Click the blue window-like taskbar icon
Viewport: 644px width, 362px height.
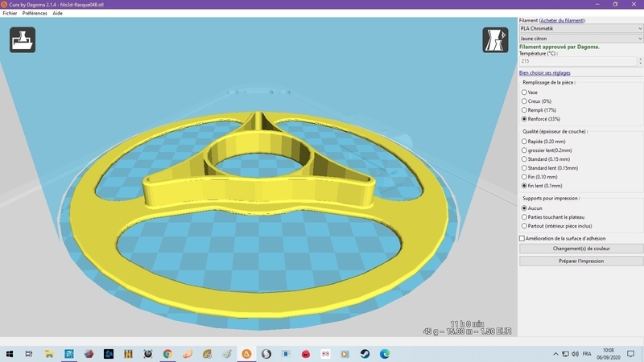(x=286, y=354)
